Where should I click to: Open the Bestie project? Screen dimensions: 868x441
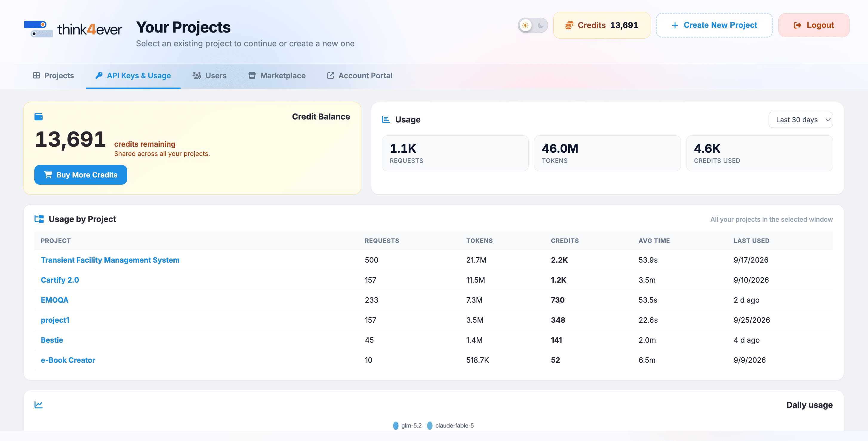[52, 340]
